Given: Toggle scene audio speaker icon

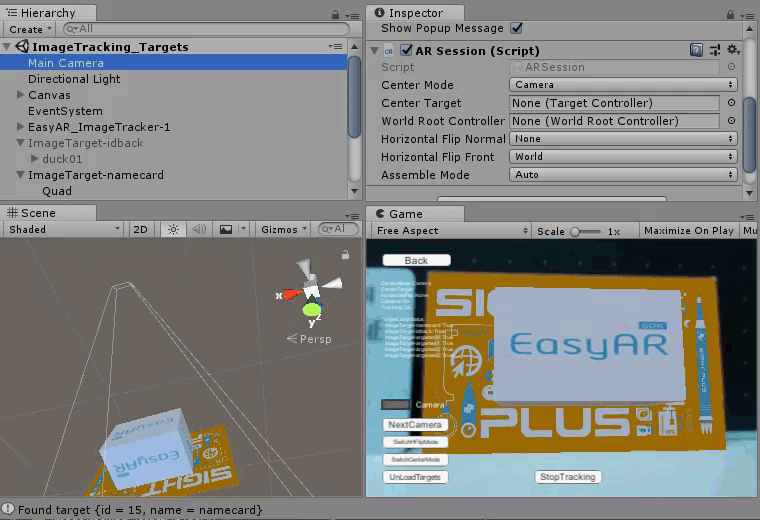Looking at the screenshot, I should click(199, 230).
